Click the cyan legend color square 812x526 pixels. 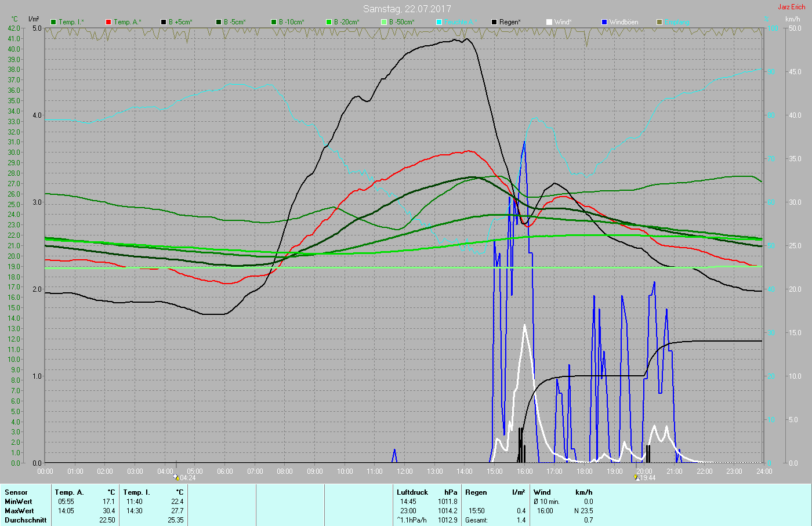(x=439, y=22)
